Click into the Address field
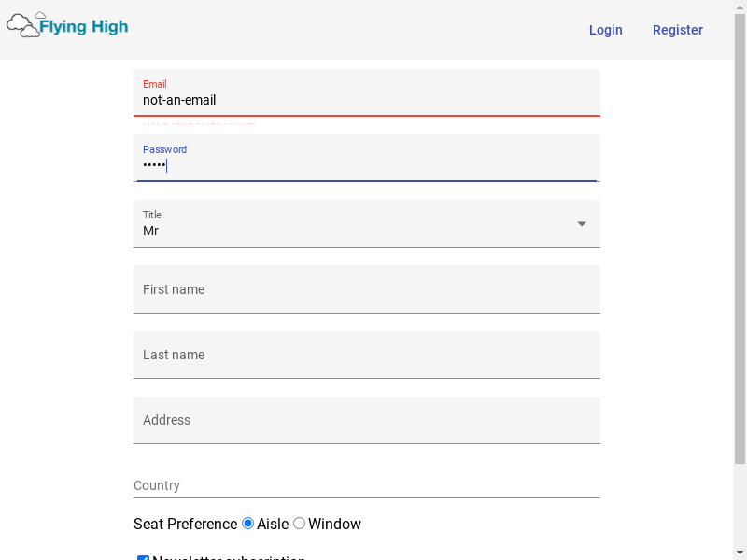Image resolution: width=747 pixels, height=560 pixels. 366,420
